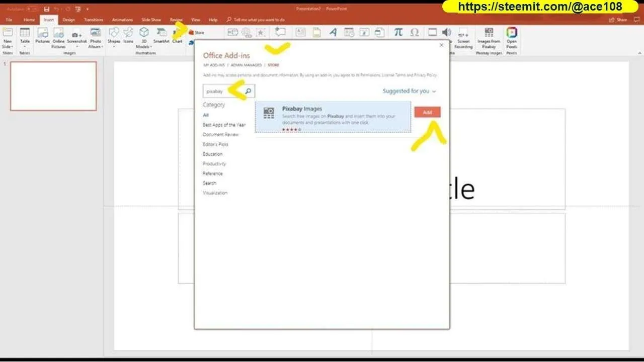Click the Link globe icon
644x362 pixels.
[247, 32]
